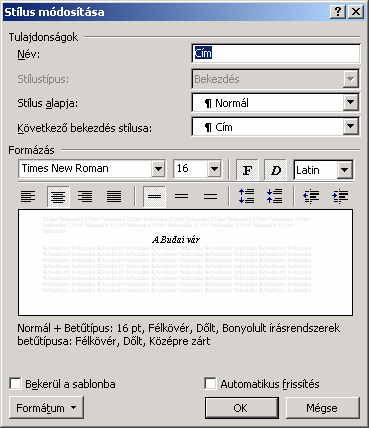The width and height of the screenshot is (369, 428).
Task: Toggle bold (F) formatting button
Action: 247,170
